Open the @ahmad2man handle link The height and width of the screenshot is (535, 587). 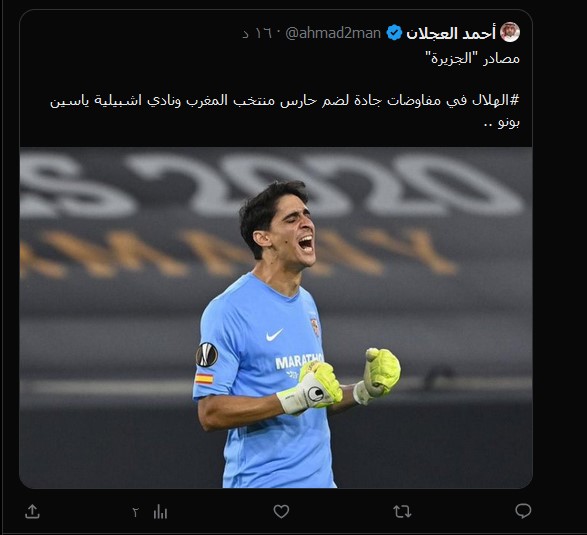(x=333, y=33)
